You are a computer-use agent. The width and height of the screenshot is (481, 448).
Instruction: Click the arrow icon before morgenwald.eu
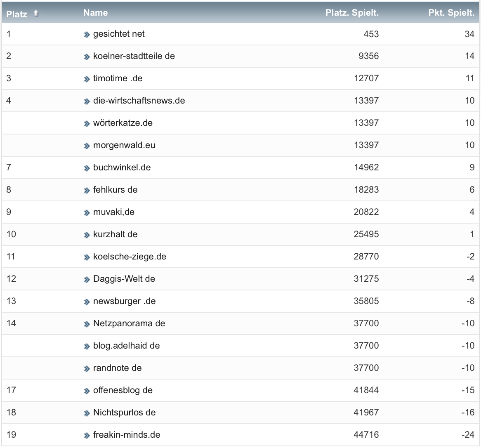[x=87, y=146]
